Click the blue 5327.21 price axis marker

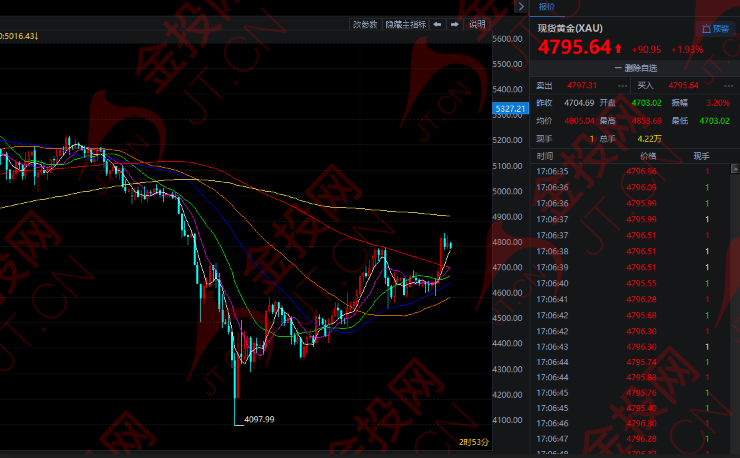coord(510,109)
